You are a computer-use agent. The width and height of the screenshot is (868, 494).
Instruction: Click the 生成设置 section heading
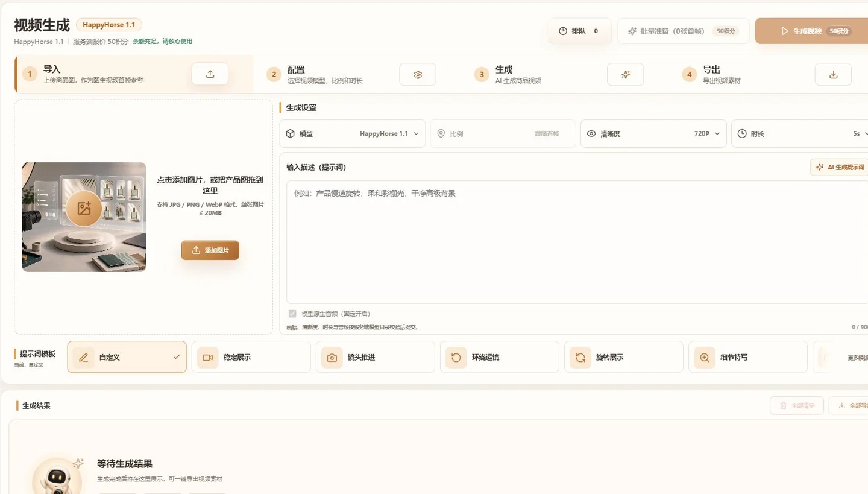pyautogui.click(x=301, y=107)
